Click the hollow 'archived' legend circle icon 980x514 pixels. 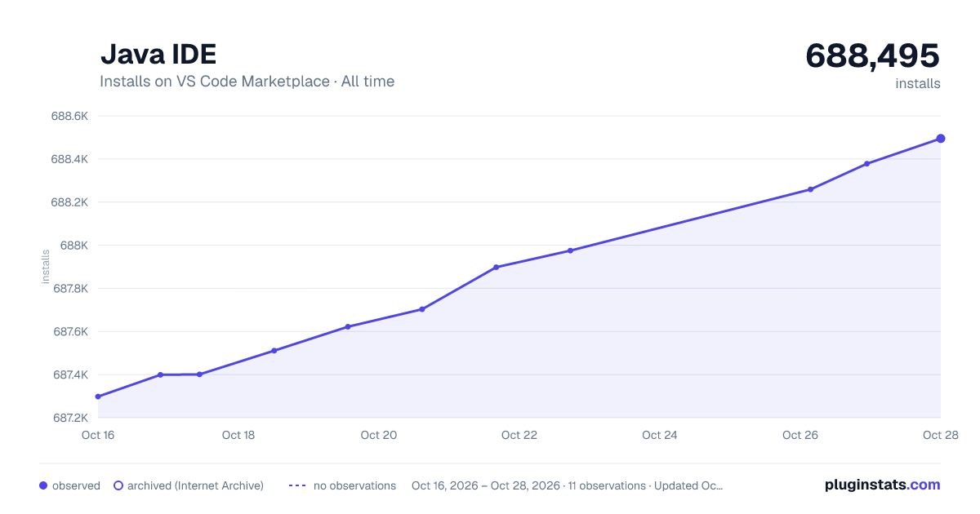tap(118, 485)
